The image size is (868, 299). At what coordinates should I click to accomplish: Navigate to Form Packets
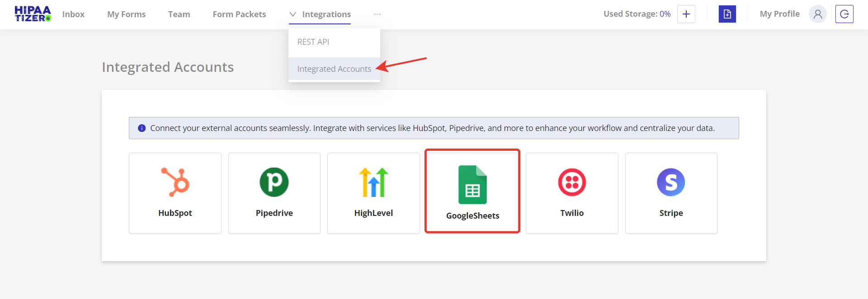coord(239,14)
